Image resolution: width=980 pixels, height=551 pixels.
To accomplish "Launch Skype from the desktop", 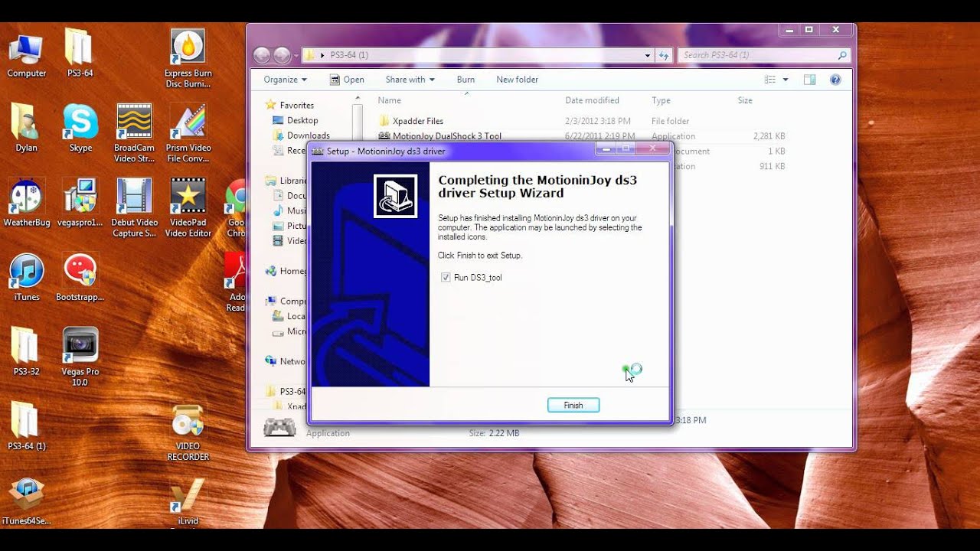I will pos(80,128).
